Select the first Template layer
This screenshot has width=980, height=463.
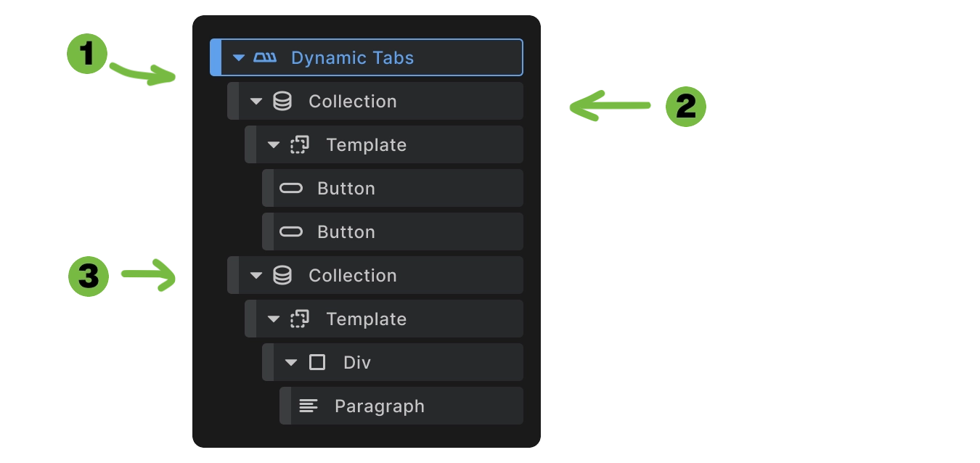click(367, 144)
